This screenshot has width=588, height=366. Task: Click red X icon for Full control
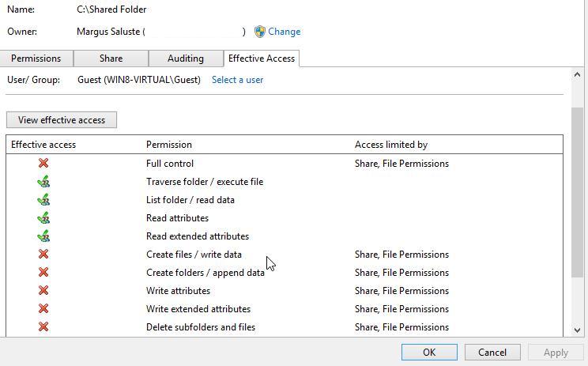(x=43, y=164)
